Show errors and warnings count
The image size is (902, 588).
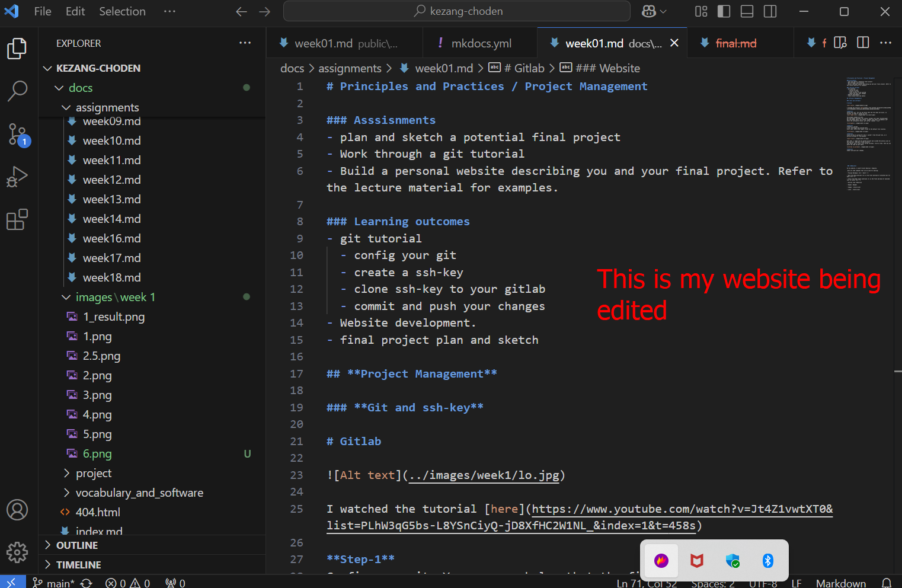(x=127, y=583)
